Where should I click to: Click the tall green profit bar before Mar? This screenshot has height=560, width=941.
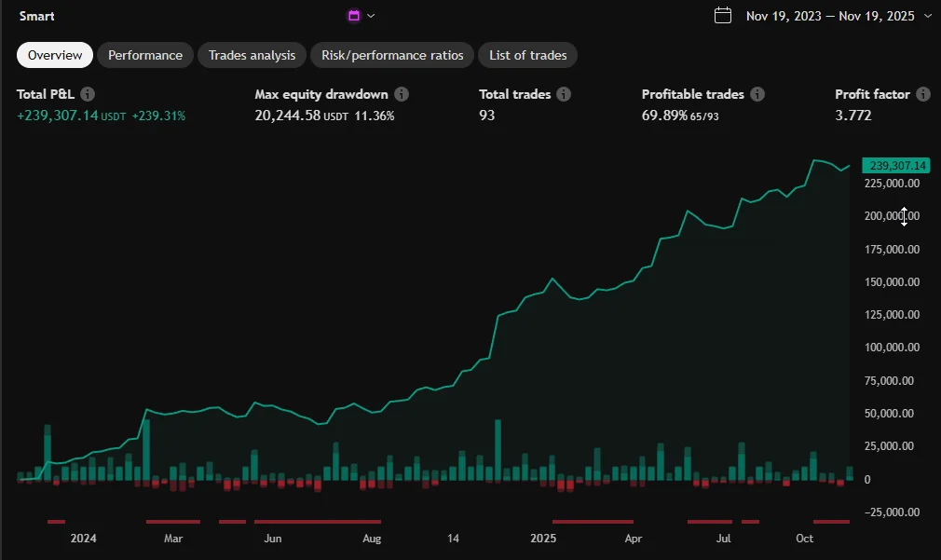[146, 450]
